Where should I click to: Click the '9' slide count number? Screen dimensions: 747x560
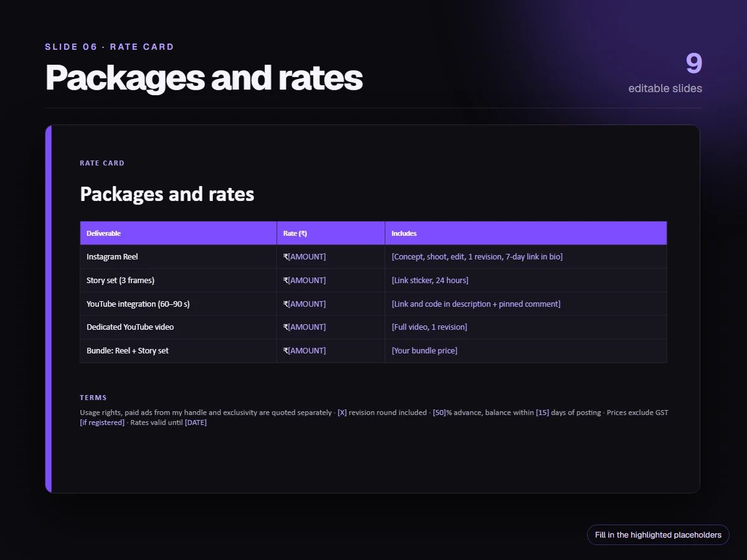(694, 63)
